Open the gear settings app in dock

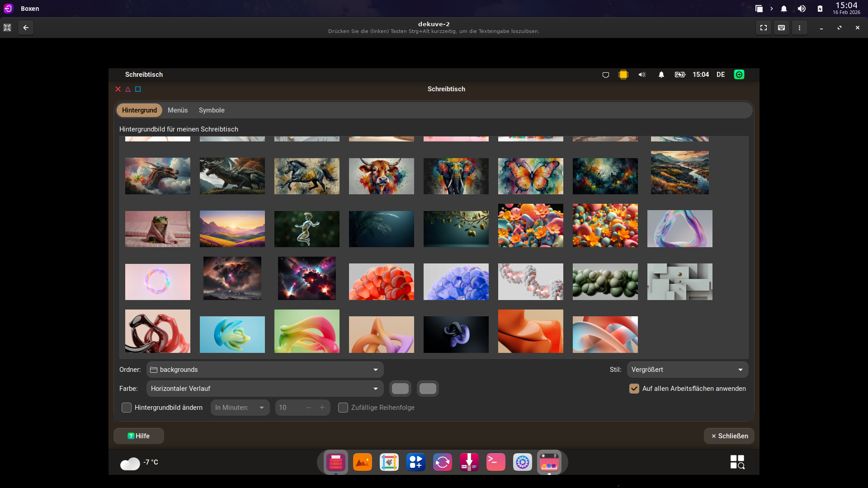pos(522,462)
